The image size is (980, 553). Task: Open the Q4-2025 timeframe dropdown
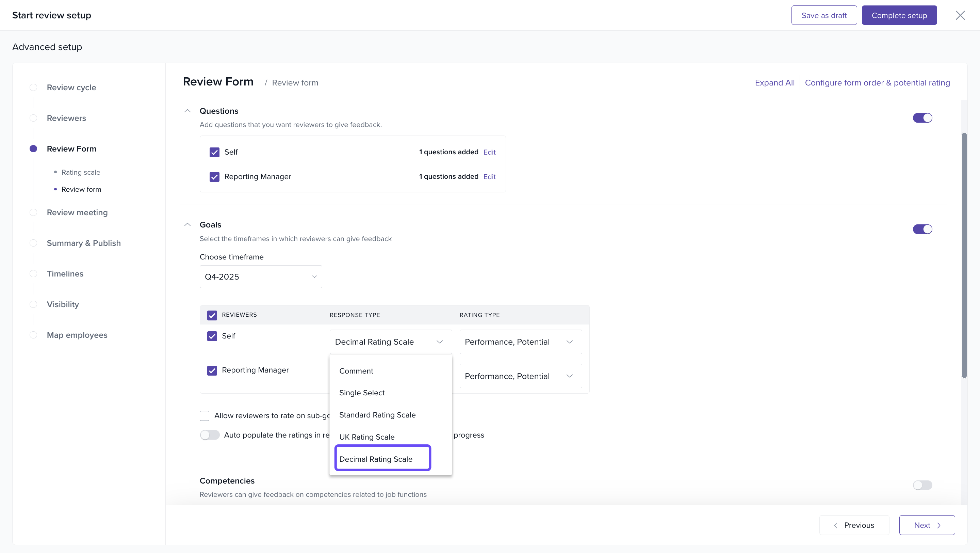coord(261,277)
